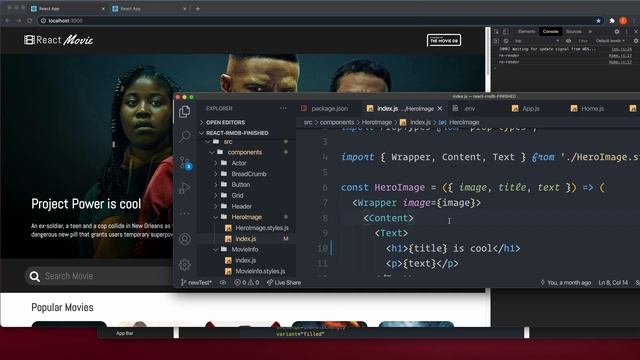Bookmark page with the star icon
The width and height of the screenshot is (640, 360).
pos(598,20)
